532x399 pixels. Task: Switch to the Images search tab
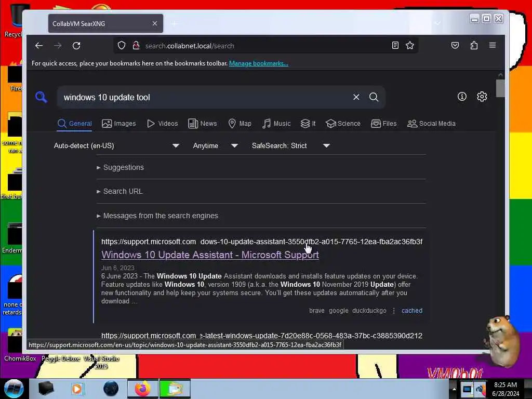tap(119, 124)
